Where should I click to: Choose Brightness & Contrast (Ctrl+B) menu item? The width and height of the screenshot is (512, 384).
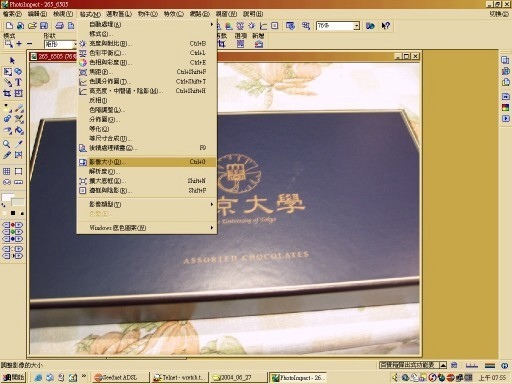(x=147, y=43)
